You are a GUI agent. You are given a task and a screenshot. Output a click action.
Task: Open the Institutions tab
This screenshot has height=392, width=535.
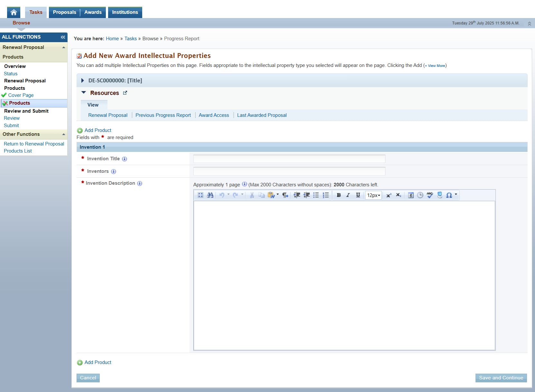click(x=125, y=12)
